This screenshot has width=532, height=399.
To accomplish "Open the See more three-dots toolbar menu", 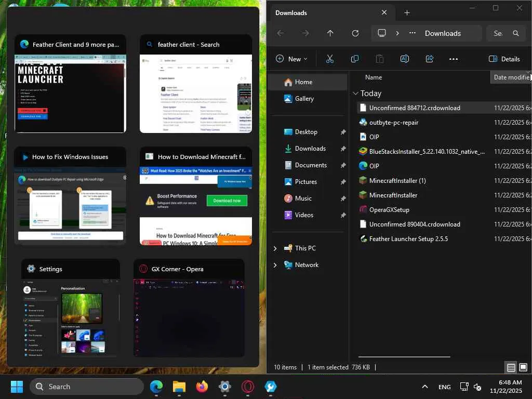I will point(453,59).
